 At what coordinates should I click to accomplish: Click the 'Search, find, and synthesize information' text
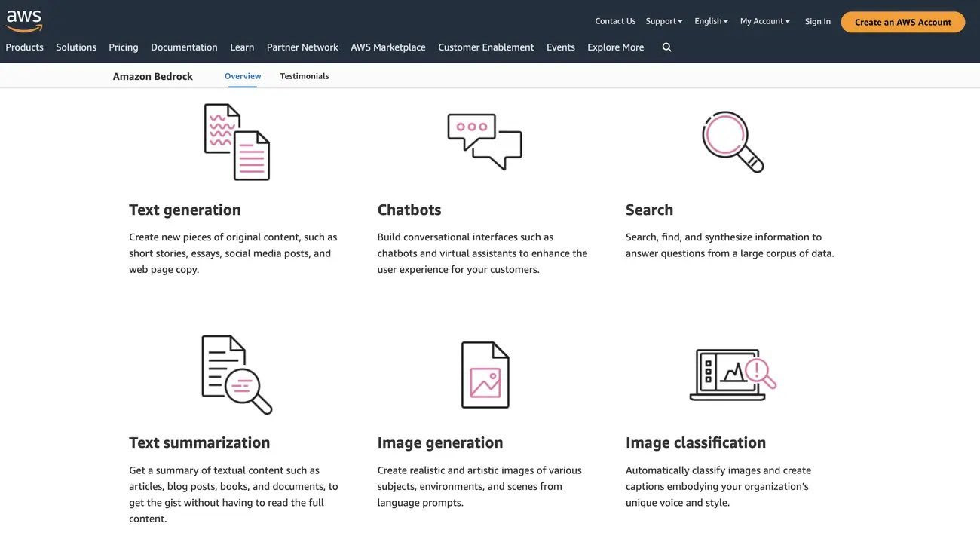point(730,245)
